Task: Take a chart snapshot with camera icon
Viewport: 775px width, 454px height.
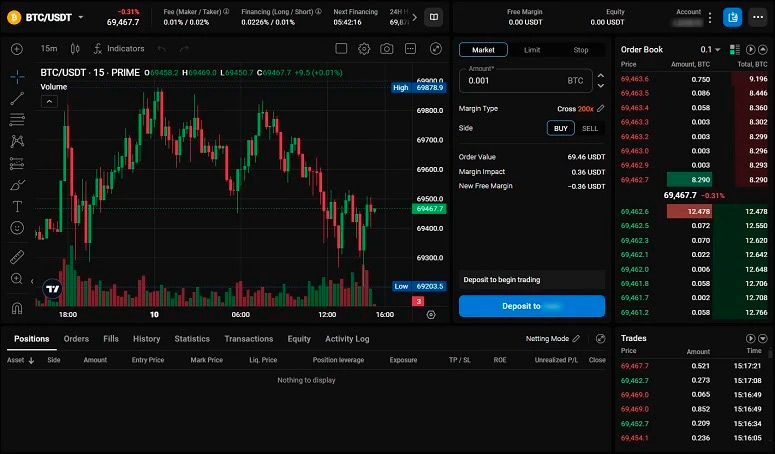Action: click(x=387, y=48)
